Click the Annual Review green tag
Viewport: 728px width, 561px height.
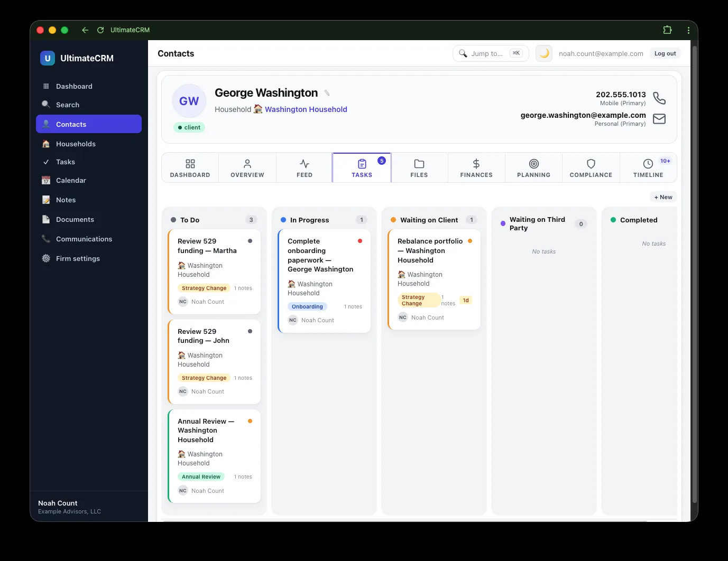201,476
